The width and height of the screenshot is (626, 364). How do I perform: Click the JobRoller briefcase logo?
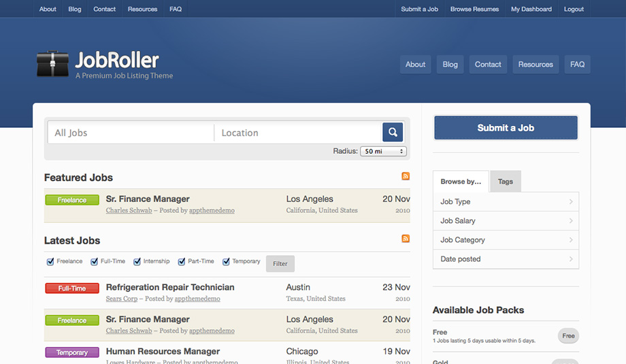pyautogui.click(x=52, y=63)
